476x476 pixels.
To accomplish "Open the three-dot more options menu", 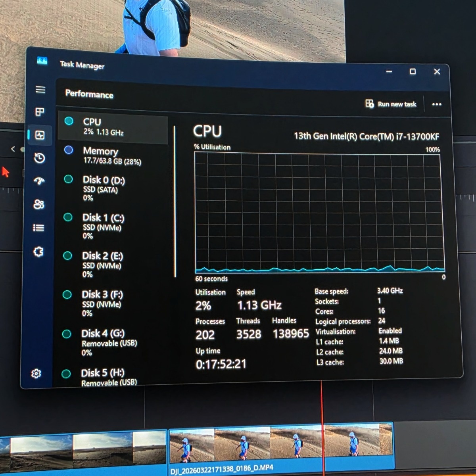I will click(x=437, y=104).
